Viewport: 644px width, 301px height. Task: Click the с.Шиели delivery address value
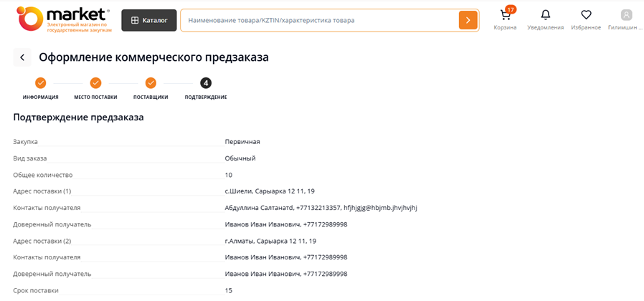pos(270,191)
